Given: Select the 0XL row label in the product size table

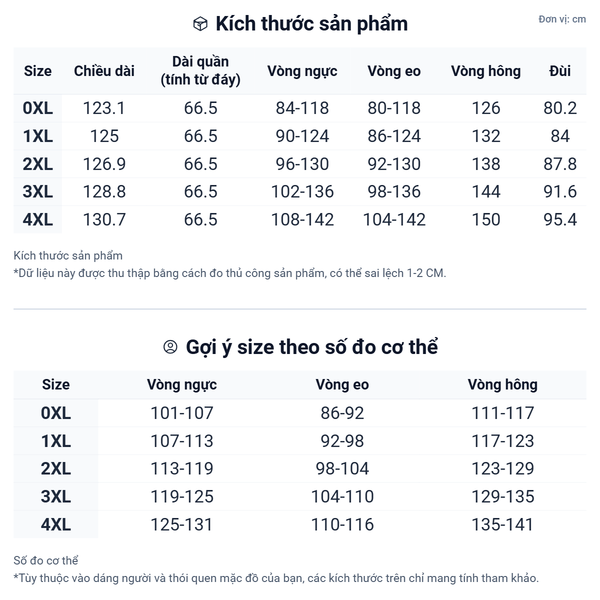Looking at the screenshot, I should click(38, 108).
